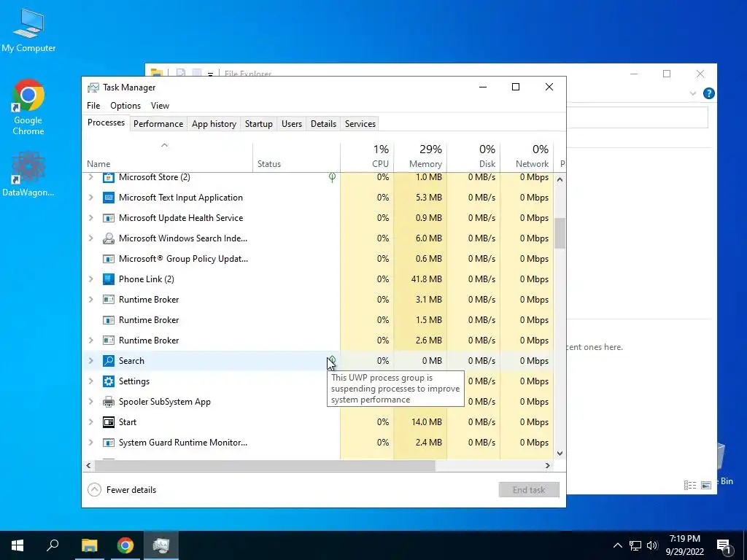Open File Explorer from the taskbar

point(89,545)
